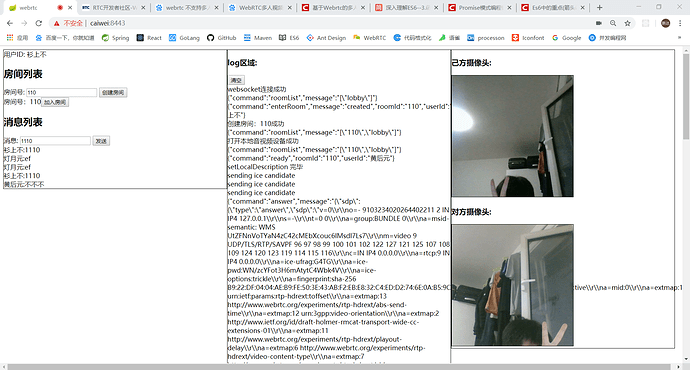The height and width of the screenshot is (370, 690).
Task: Switch to the WebRTC多人视频 tab
Action: click(260, 7)
